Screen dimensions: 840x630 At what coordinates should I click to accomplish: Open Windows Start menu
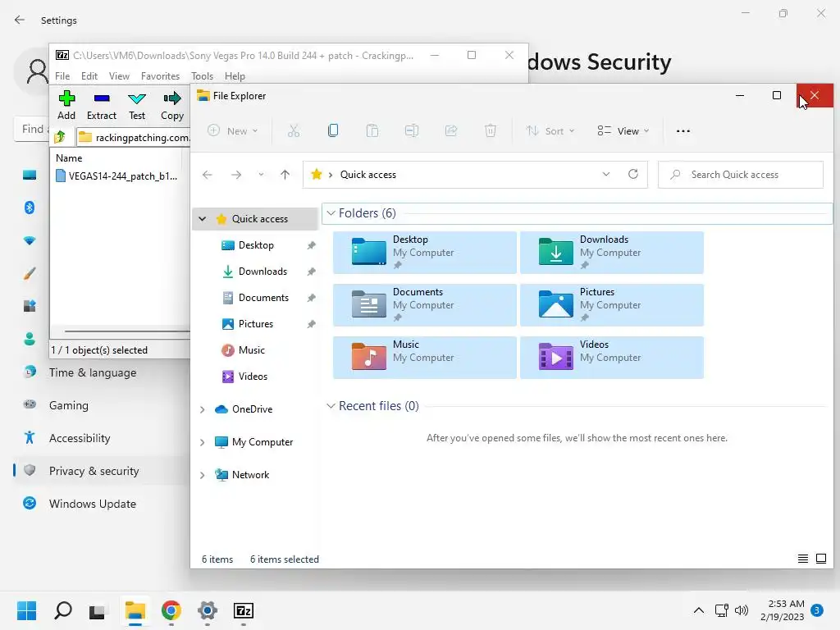coord(26,610)
